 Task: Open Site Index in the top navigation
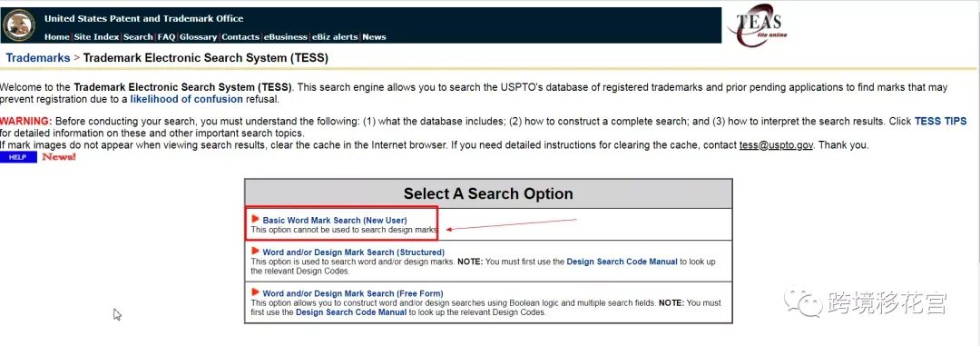(96, 37)
